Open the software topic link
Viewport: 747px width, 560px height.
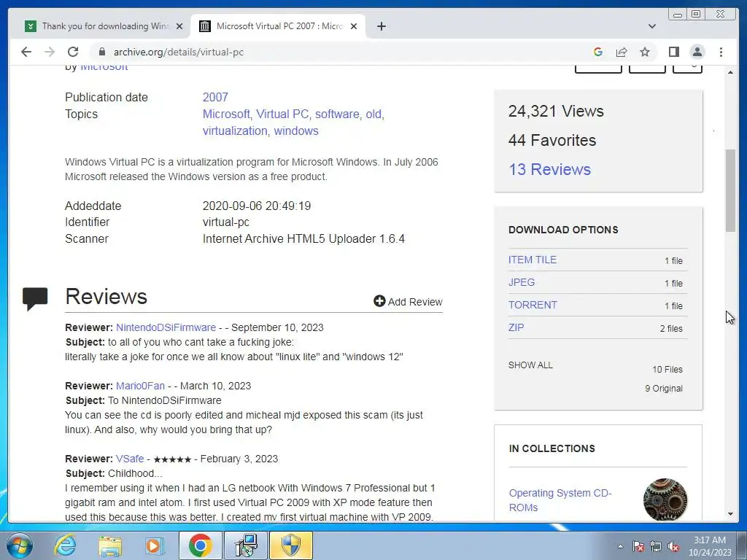pos(337,114)
